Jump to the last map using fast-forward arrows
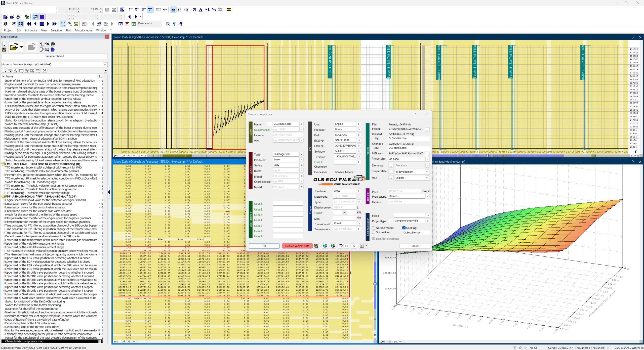 (x=55, y=24)
